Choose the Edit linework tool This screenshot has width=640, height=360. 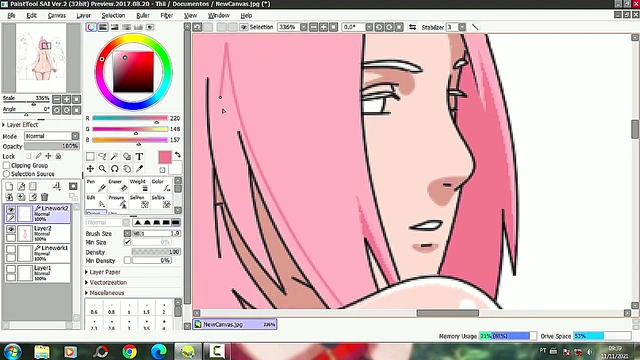[x=96, y=201]
